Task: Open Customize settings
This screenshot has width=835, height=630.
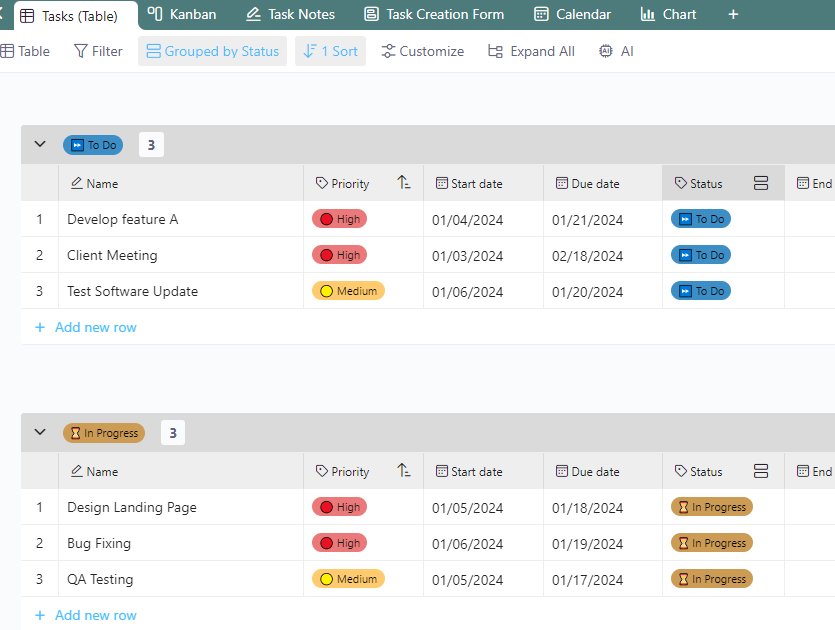Action: click(422, 51)
